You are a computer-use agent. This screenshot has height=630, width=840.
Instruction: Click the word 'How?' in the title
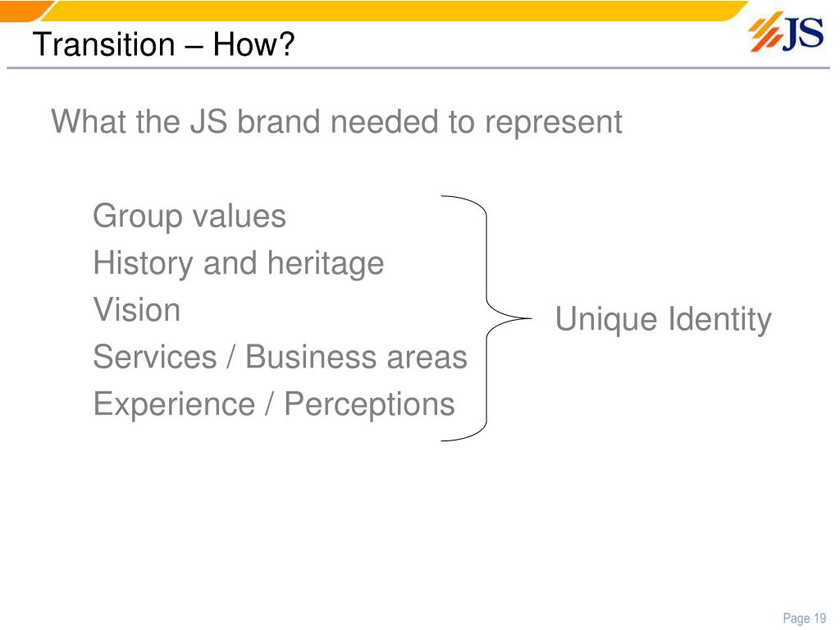pyautogui.click(x=254, y=44)
